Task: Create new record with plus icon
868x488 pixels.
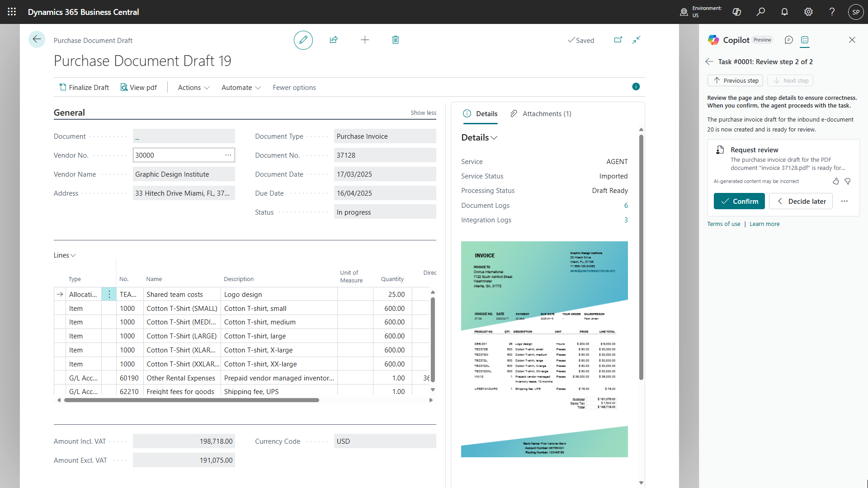Action: pos(365,40)
